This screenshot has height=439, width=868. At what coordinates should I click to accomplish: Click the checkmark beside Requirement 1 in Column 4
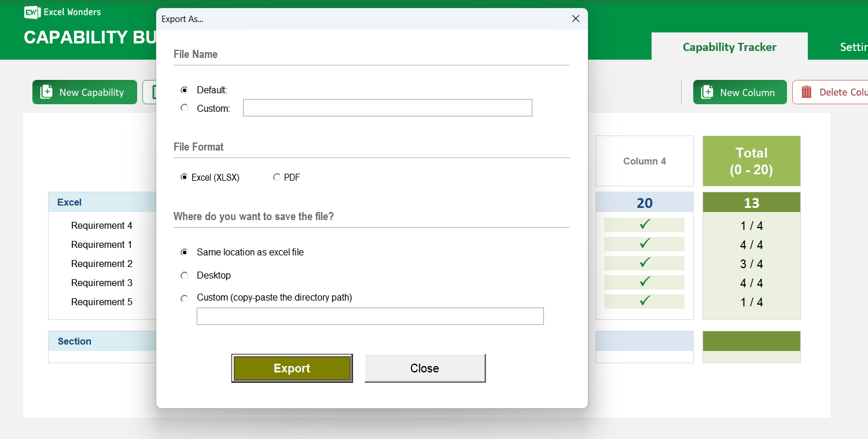tap(644, 244)
